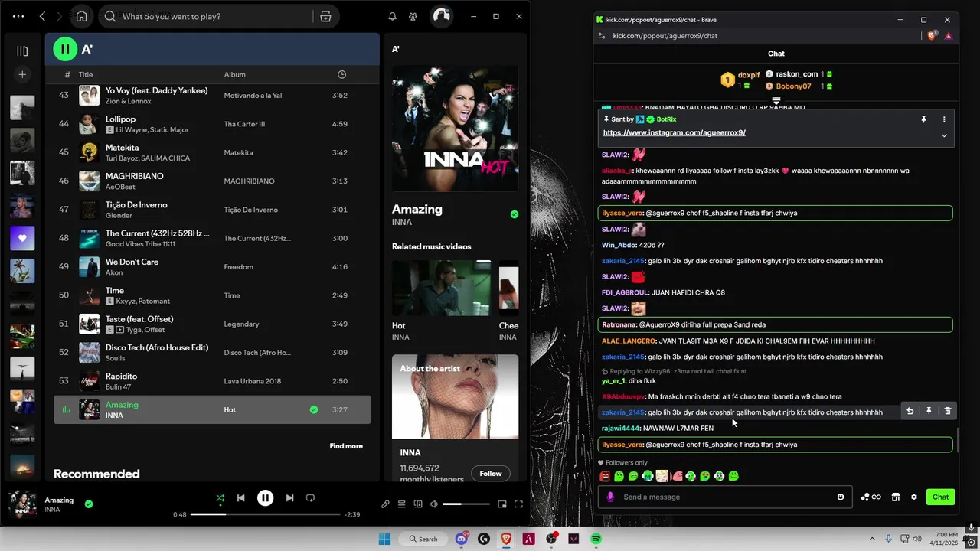Follow INNA artist
980x551 pixels.
tap(491, 474)
